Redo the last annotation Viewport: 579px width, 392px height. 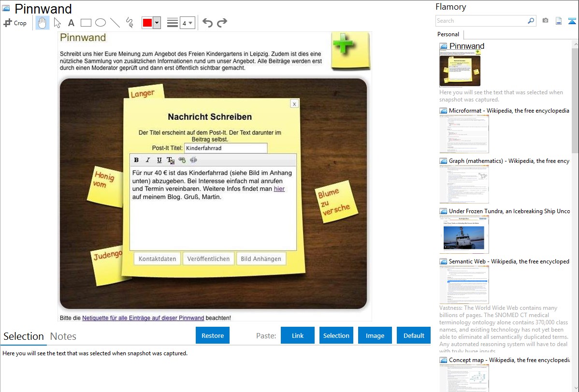coord(222,23)
